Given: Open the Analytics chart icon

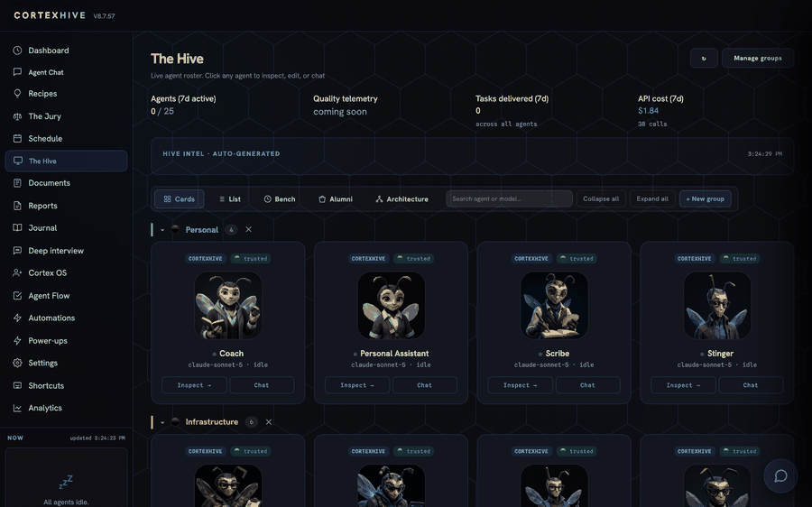Looking at the screenshot, I should [17, 408].
